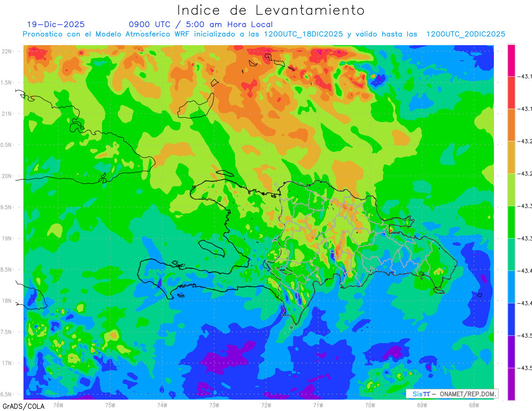Click the title 'Indice de Levantamiento'

click(271, 10)
